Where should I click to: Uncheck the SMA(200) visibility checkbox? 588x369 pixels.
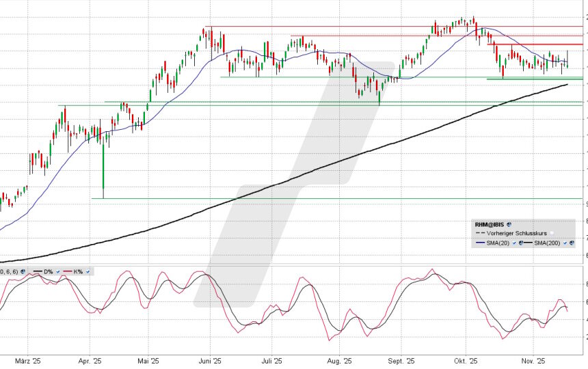pyautogui.click(x=565, y=243)
